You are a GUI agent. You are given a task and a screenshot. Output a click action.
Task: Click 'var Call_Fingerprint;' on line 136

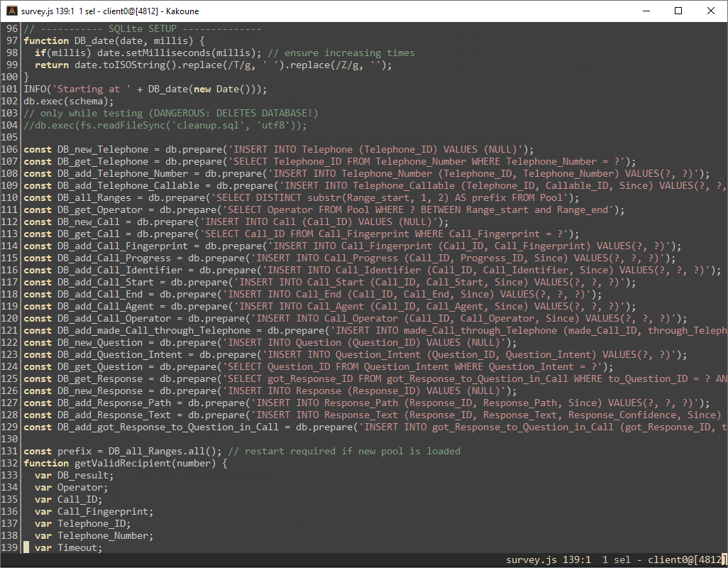94,512
